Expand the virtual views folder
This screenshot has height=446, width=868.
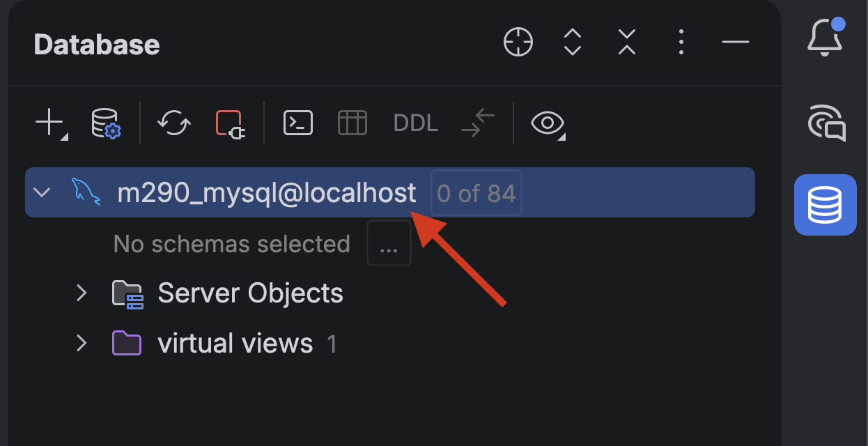(x=82, y=344)
